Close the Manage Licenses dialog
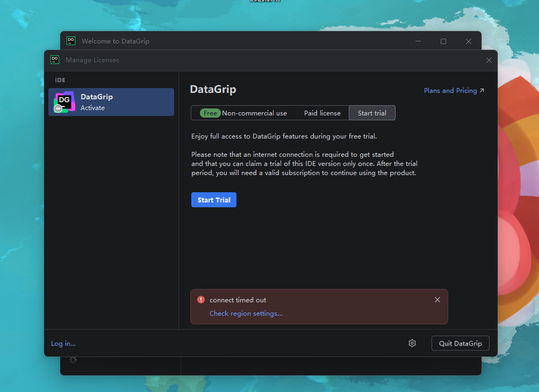Screen dimensions: 539x392 click(x=489, y=60)
